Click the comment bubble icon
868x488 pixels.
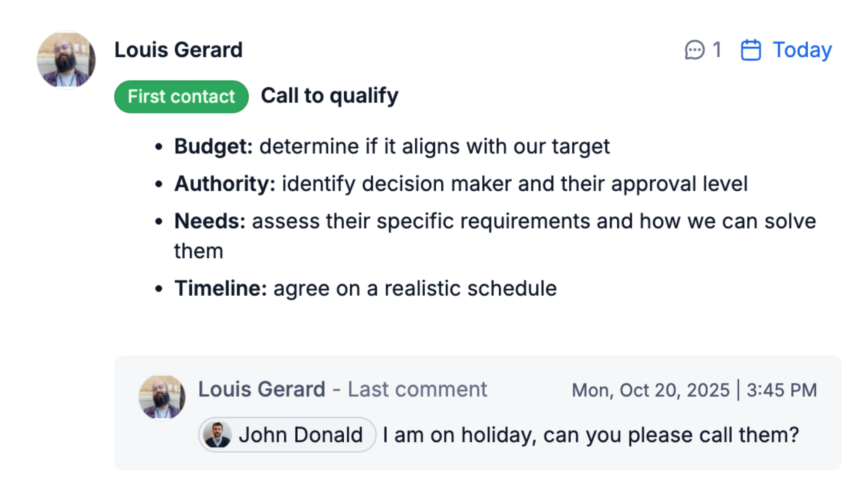pos(695,50)
